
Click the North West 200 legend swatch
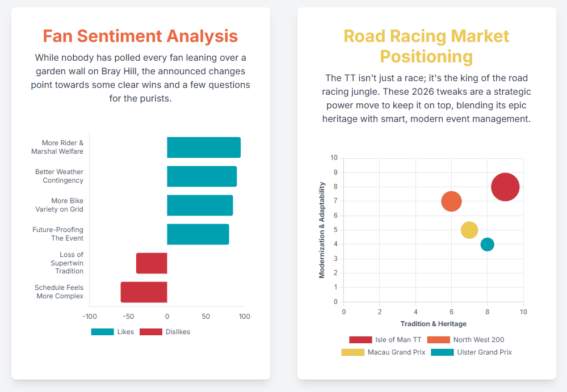point(438,340)
